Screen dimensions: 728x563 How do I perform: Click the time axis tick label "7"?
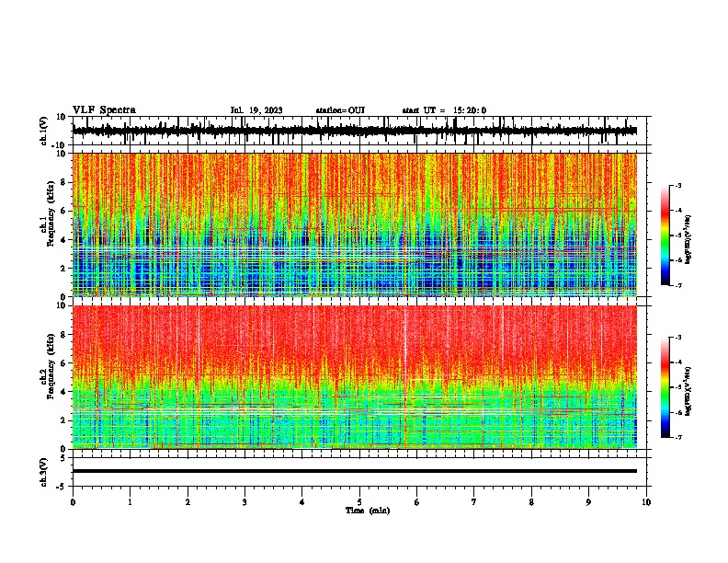[x=474, y=502]
